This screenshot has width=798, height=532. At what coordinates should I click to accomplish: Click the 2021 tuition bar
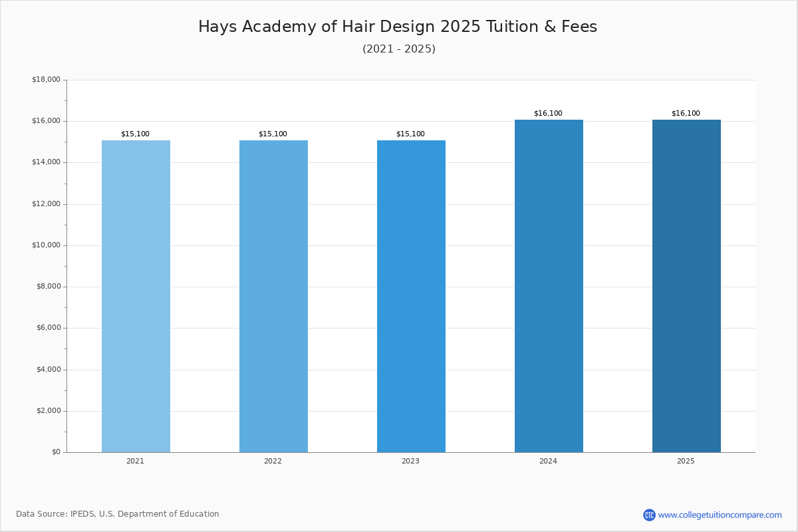tap(136, 296)
